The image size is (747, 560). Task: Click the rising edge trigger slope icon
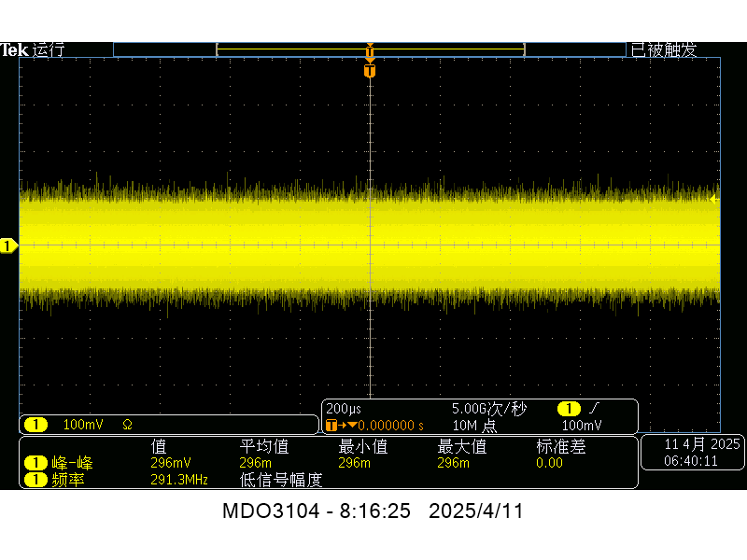click(594, 408)
